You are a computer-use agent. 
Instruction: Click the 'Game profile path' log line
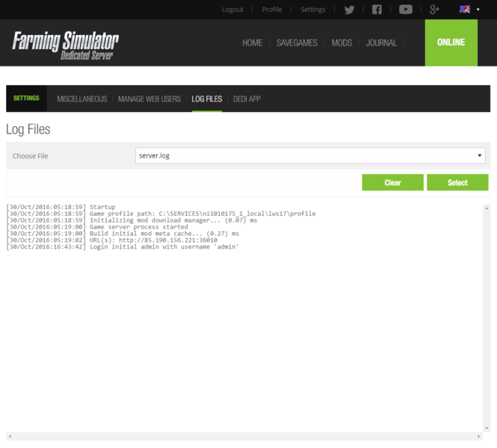[161, 214]
